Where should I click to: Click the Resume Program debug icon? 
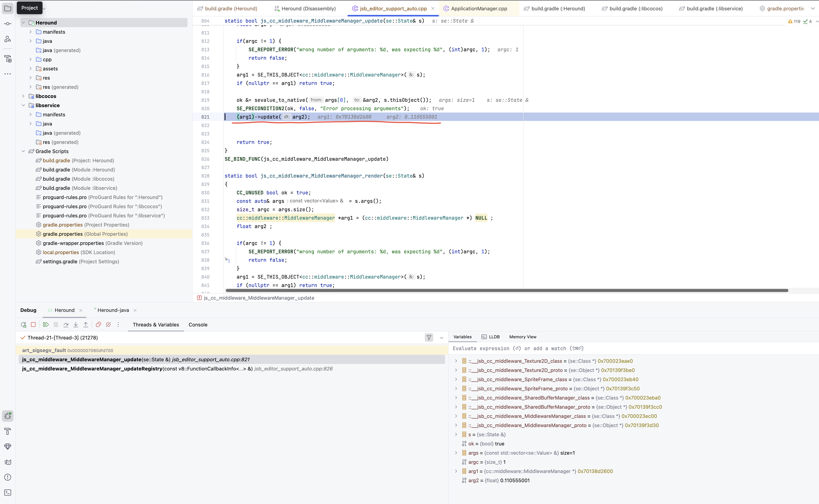(46, 325)
